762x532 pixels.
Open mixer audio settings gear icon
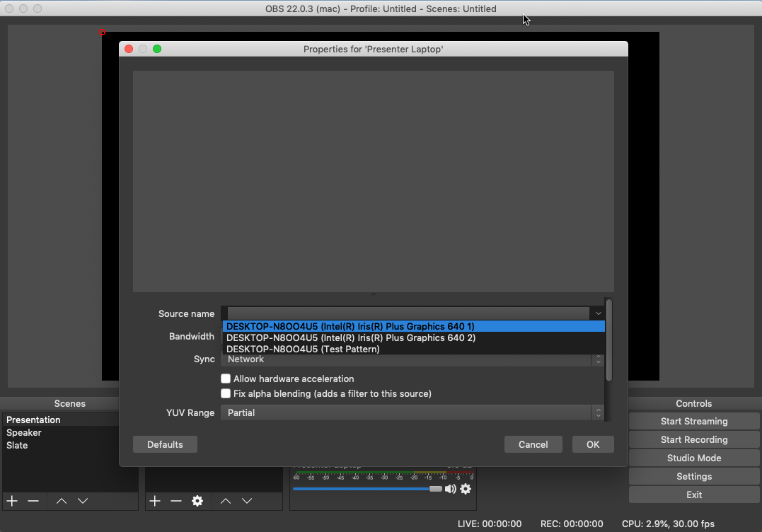(466, 489)
